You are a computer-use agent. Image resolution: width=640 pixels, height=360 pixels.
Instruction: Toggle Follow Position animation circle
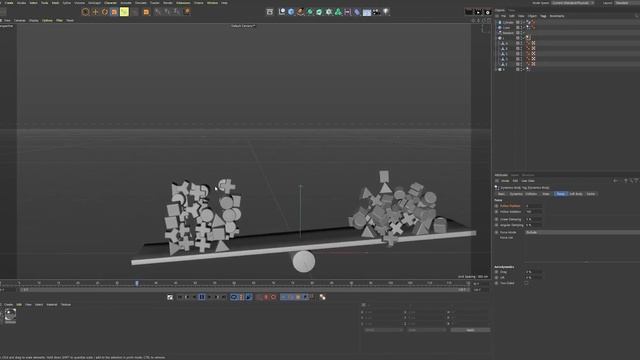pyautogui.click(x=497, y=206)
